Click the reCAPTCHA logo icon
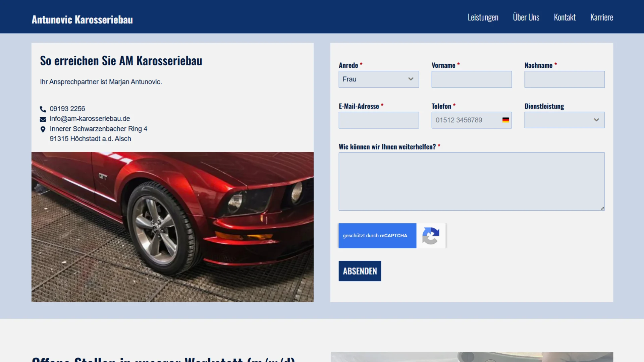This screenshot has width=644, height=362. pyautogui.click(x=431, y=236)
